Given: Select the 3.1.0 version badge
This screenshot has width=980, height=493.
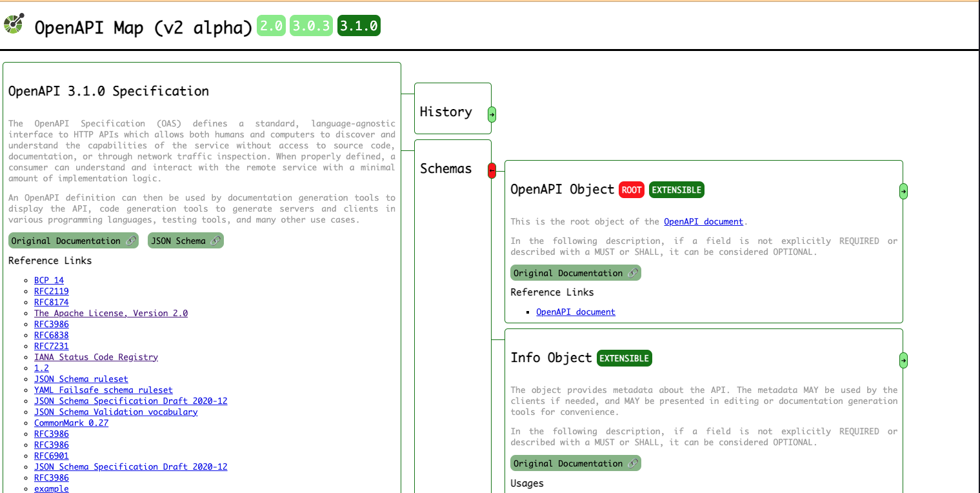Looking at the screenshot, I should tap(359, 26).
